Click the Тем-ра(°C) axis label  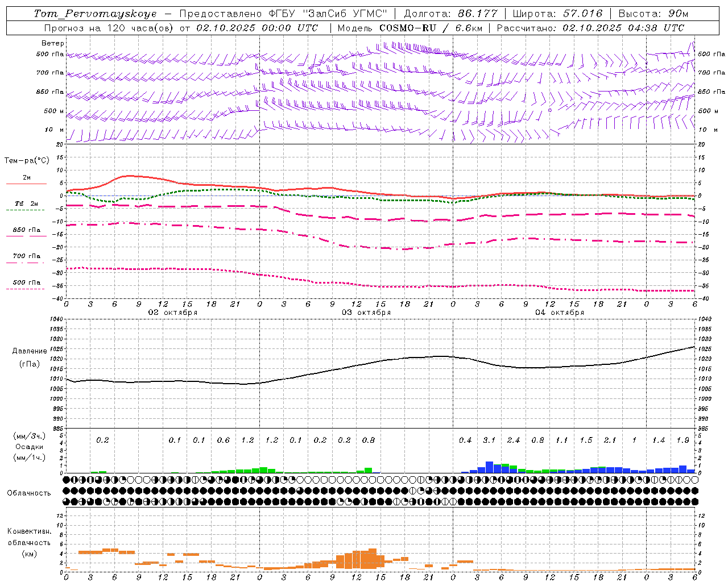27,161
